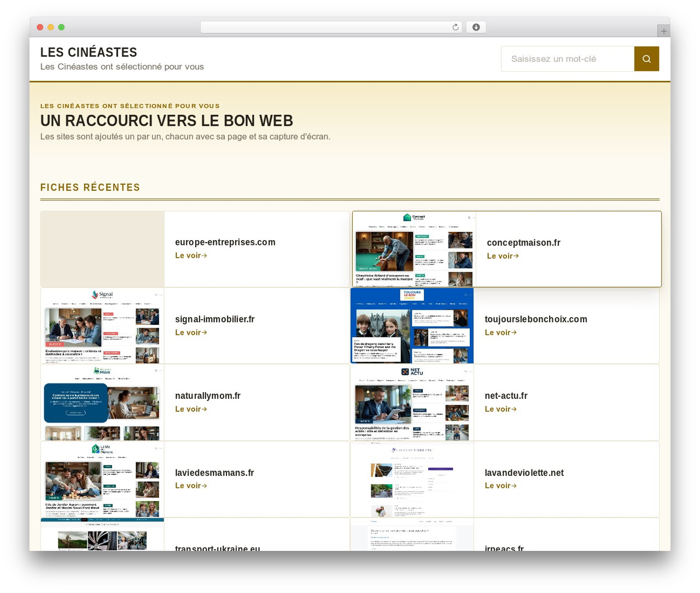This screenshot has height=593, width=700.
Task: Open signal-immobilier.fr listing title
Action: click(215, 319)
